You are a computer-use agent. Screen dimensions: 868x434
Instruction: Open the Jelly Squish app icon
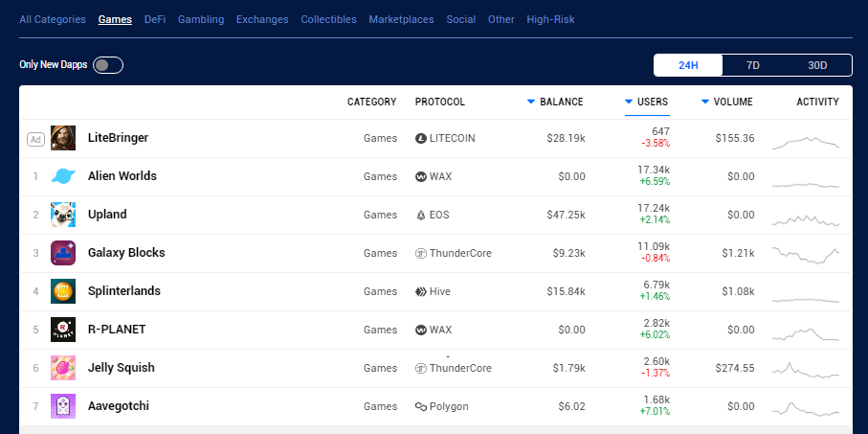click(63, 368)
